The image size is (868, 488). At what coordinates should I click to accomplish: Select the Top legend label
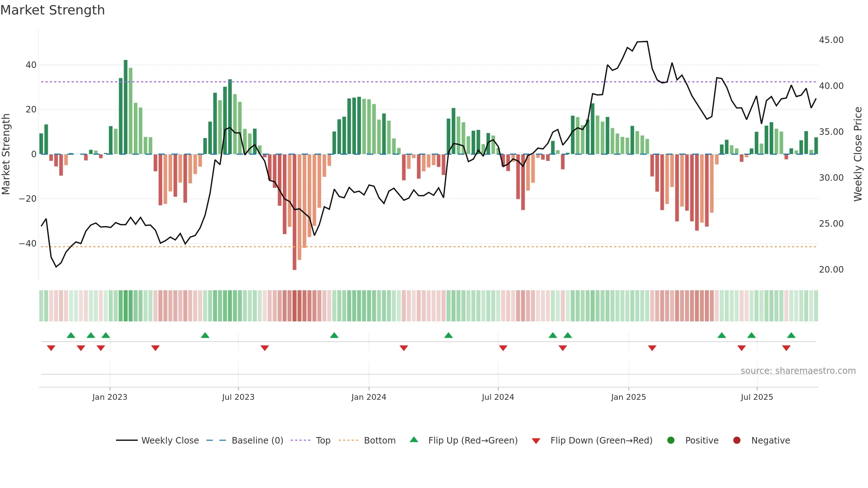click(323, 440)
